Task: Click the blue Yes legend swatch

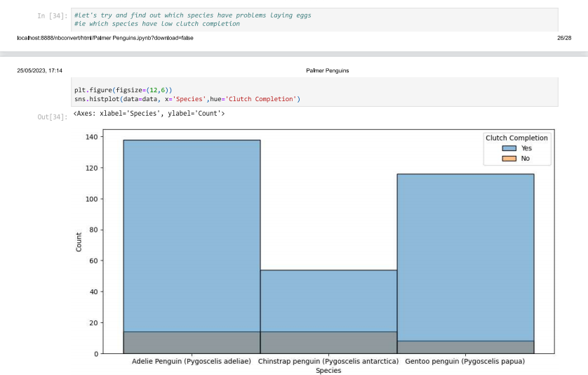Action: [x=509, y=148]
